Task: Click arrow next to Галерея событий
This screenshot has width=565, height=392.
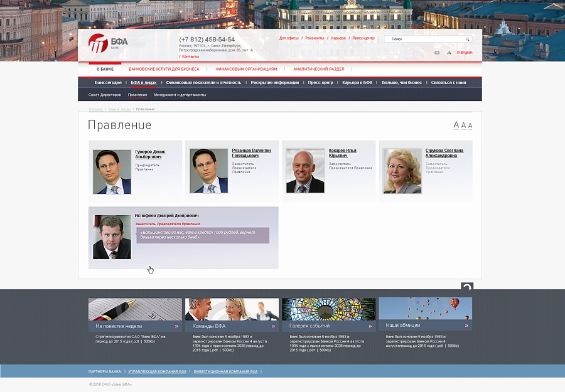Action: click(370, 327)
